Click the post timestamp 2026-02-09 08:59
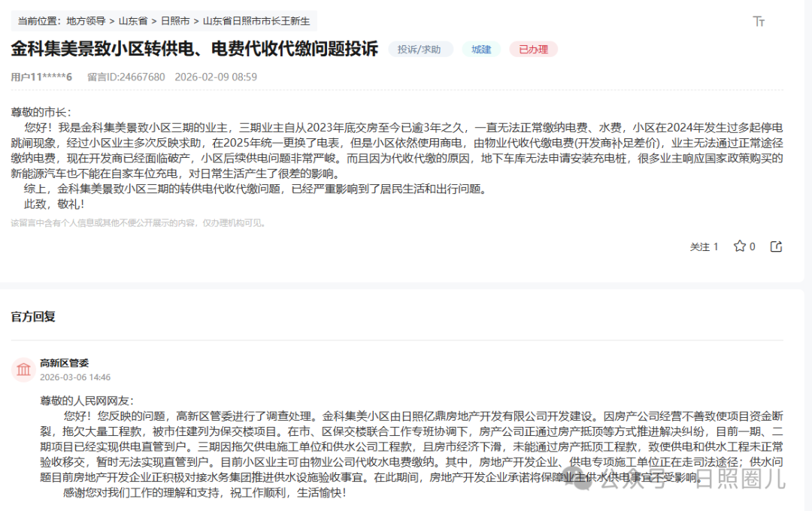Viewport: 812px width, 511px height. point(216,77)
